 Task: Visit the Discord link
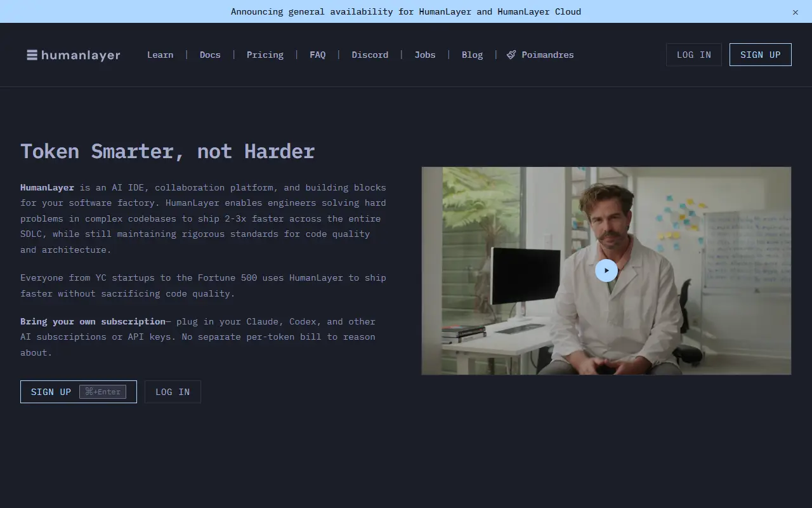370,55
